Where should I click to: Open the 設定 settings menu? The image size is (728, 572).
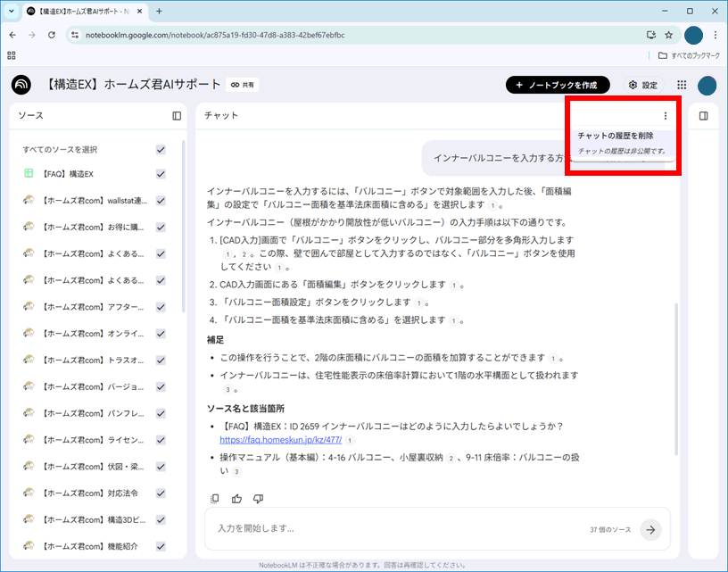[642, 85]
